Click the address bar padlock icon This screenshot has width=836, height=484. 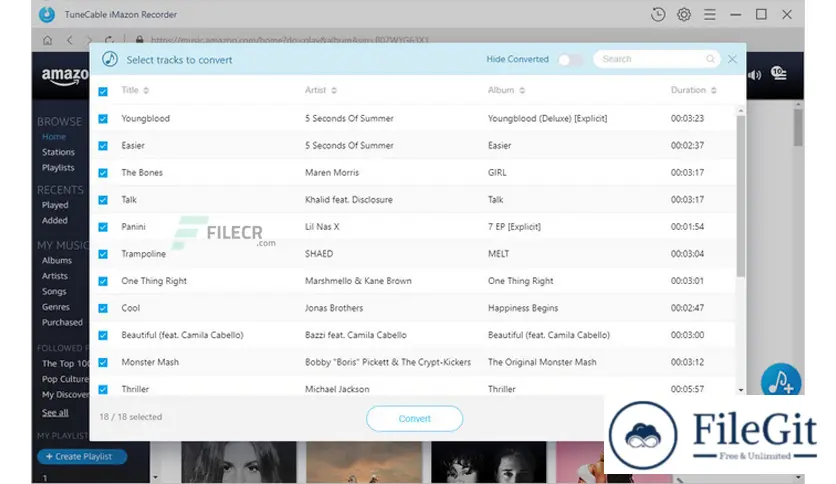tap(139, 40)
